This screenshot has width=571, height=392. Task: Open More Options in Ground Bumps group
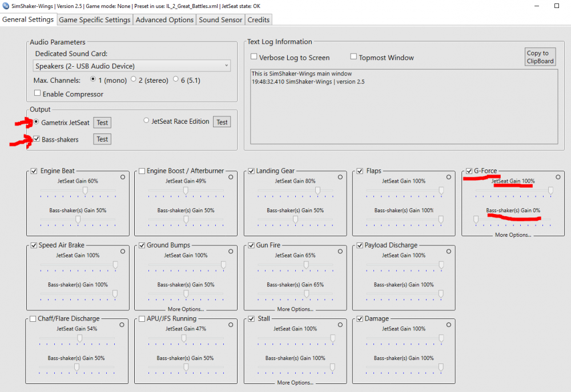pos(186,309)
